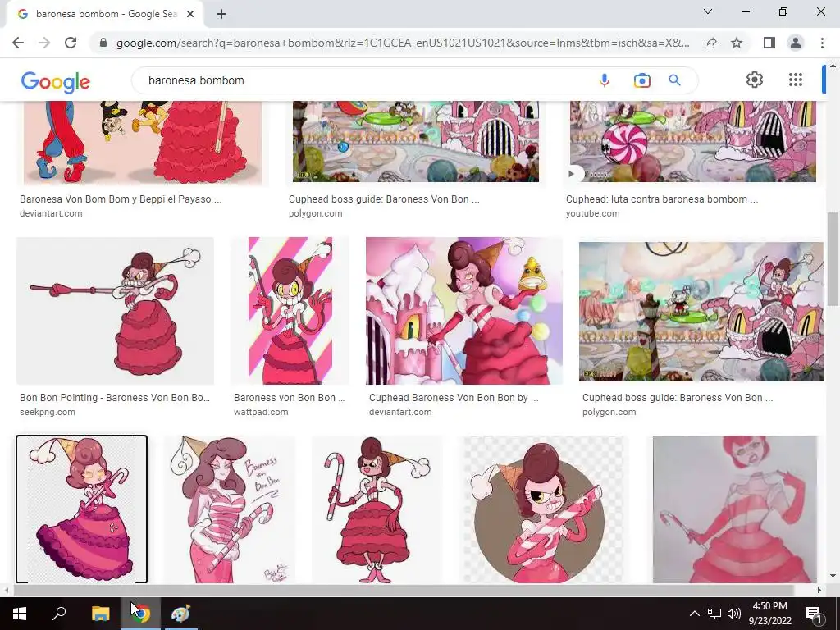Open the Chrome side panel
This screenshot has width=840, height=630.
tap(769, 43)
